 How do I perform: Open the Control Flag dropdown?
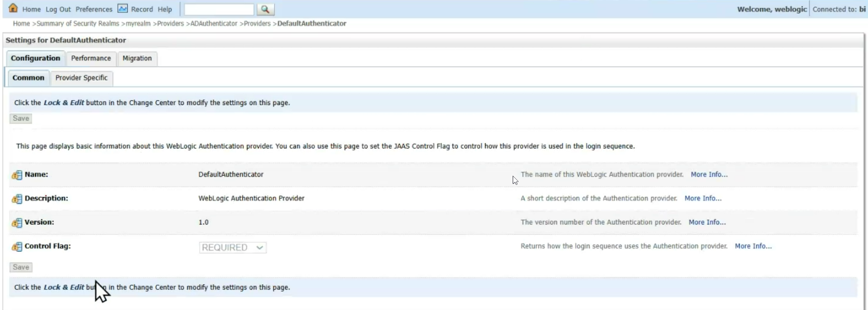pyautogui.click(x=233, y=247)
